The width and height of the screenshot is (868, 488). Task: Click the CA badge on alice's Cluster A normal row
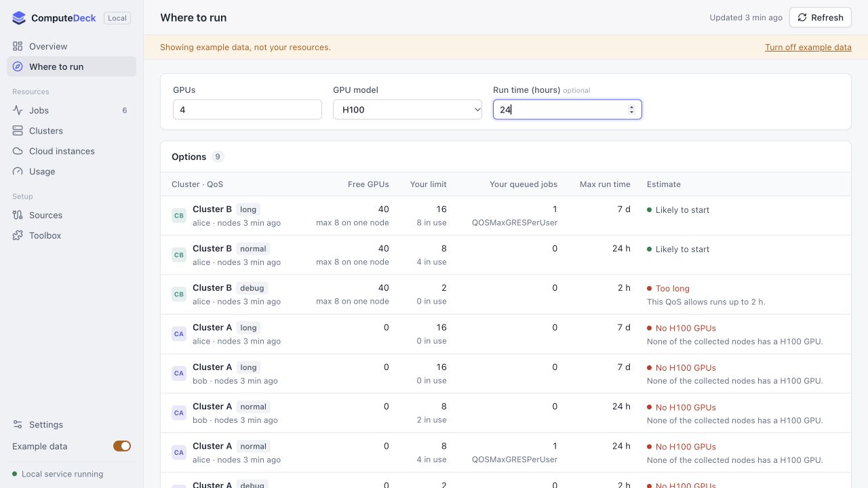point(179,452)
